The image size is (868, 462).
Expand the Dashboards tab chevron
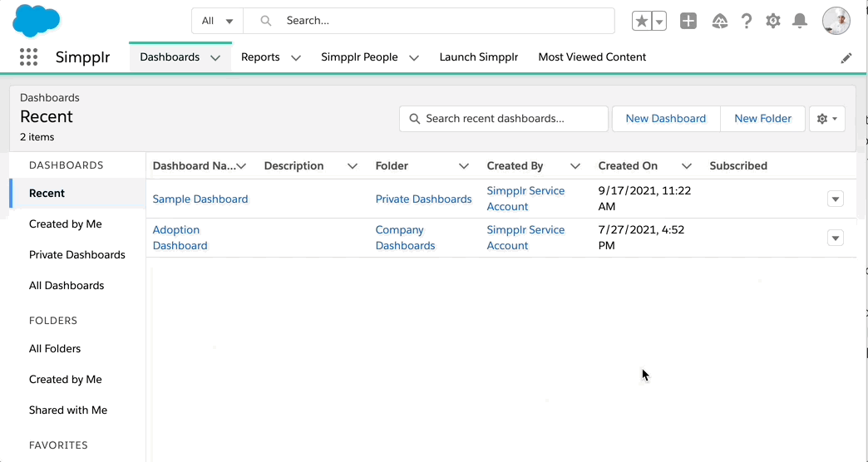pos(215,57)
